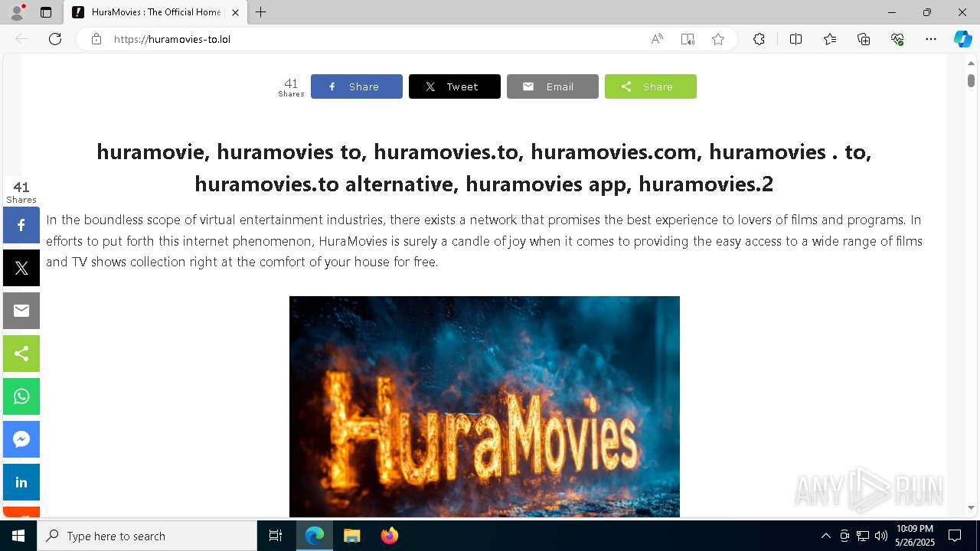Add this page to favorites star
The height and width of the screenshot is (551, 980).
tap(718, 39)
